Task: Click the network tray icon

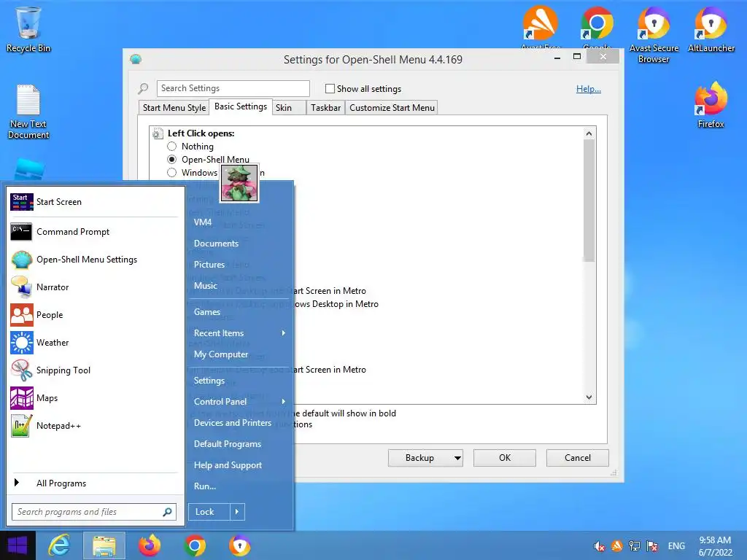Action: (634, 546)
